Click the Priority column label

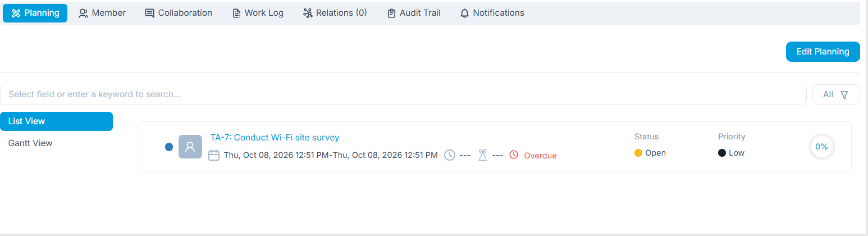[x=732, y=137]
